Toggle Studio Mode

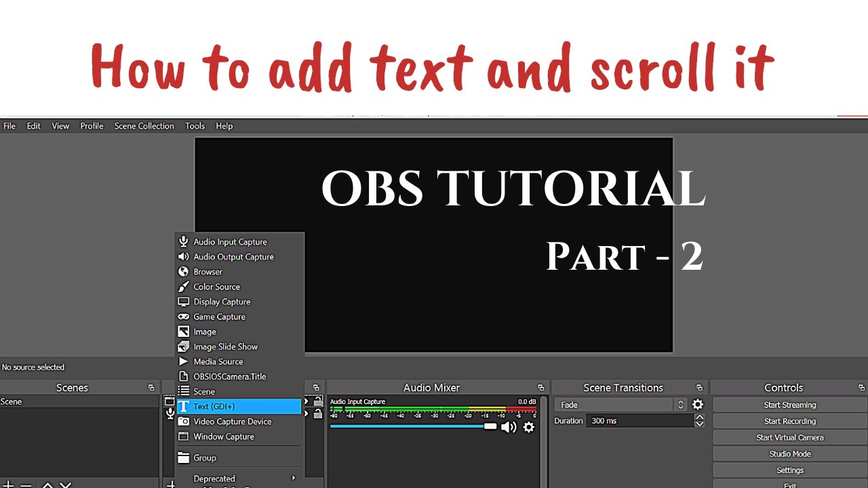(x=790, y=453)
